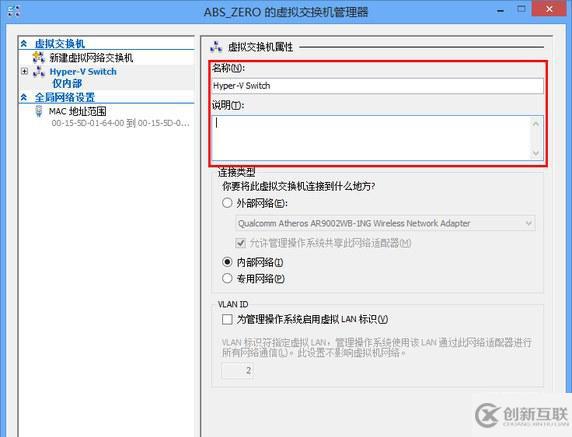Click description box scroll down arrow

(x=536, y=153)
